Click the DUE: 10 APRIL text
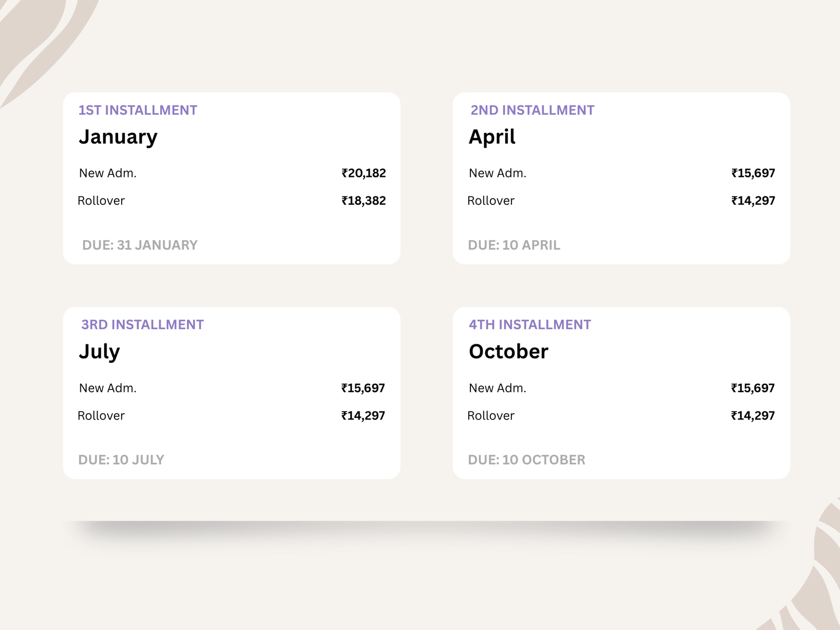Screen dimensions: 840x630 [x=514, y=245]
